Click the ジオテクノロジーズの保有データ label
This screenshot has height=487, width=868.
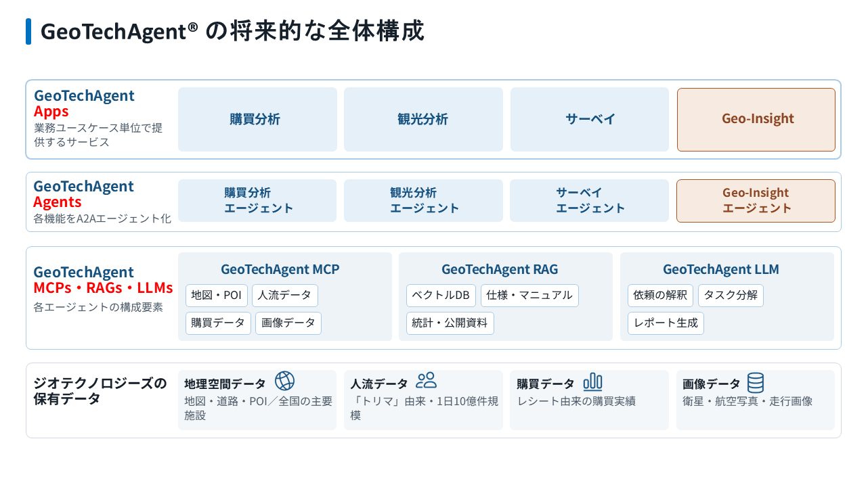(x=100, y=391)
